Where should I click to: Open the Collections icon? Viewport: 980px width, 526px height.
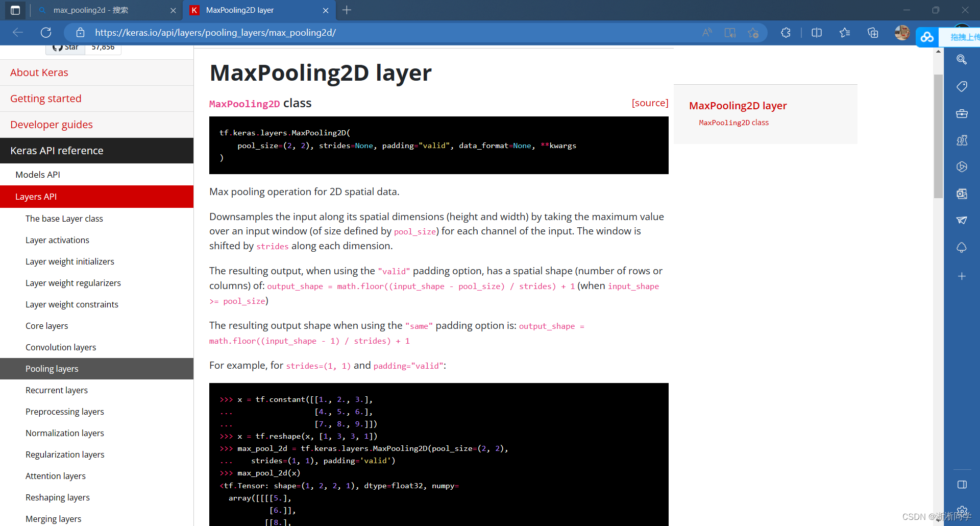click(x=873, y=33)
